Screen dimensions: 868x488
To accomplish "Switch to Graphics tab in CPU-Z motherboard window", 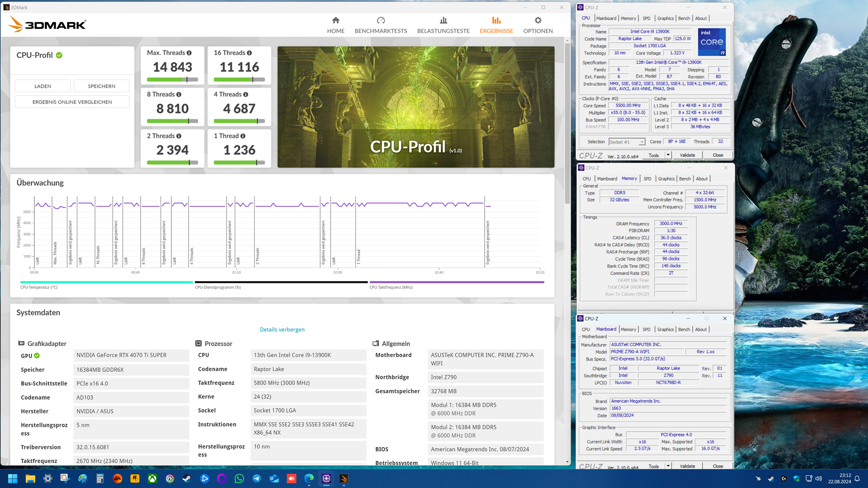I will coord(665,329).
